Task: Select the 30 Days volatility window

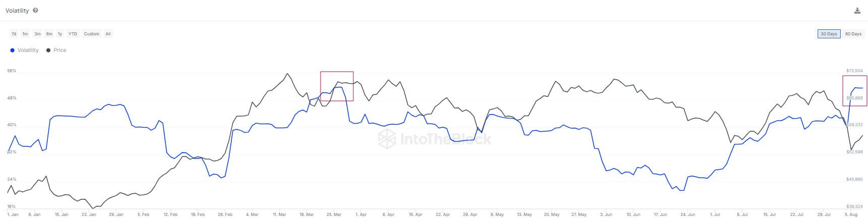Action: coord(829,34)
